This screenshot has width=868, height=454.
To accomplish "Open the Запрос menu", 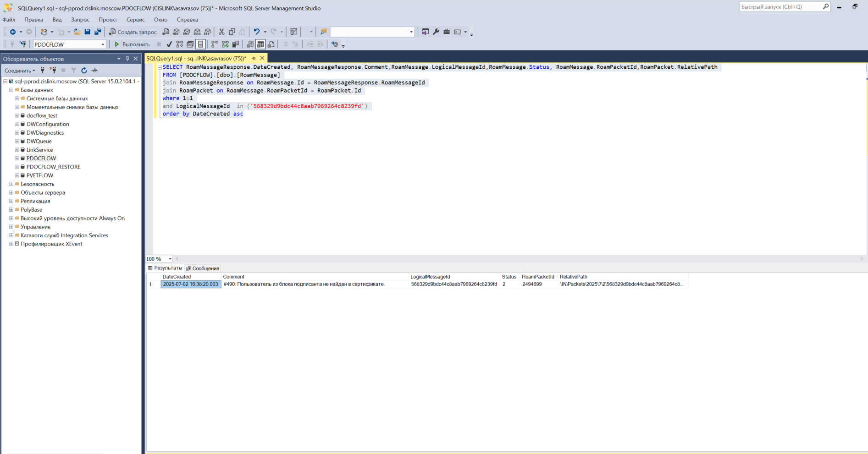I will pos(80,20).
